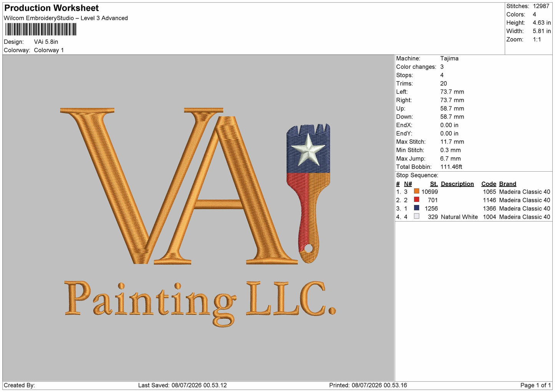Click 'Last Saved: 08/07/2026 00.53.12' footer text
This screenshot has height=392, width=555.
pyautogui.click(x=182, y=385)
